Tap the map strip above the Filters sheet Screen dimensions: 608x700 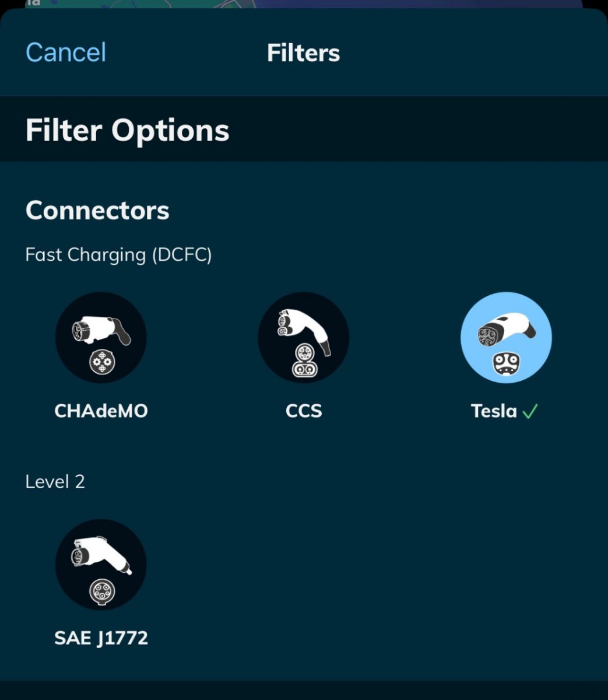pyautogui.click(x=304, y=5)
